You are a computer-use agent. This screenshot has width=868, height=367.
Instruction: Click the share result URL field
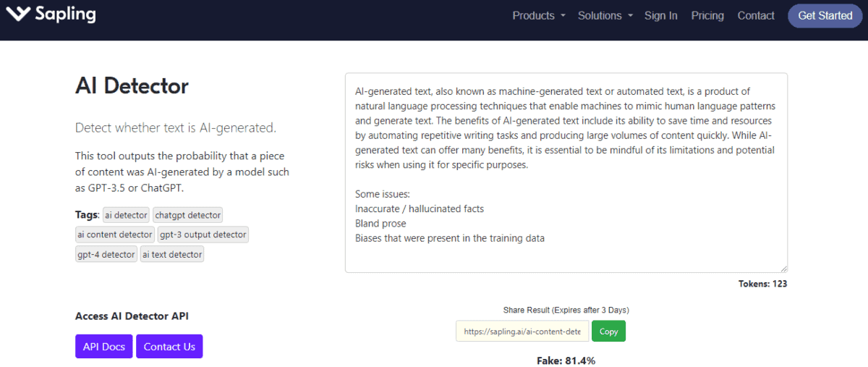[522, 332]
